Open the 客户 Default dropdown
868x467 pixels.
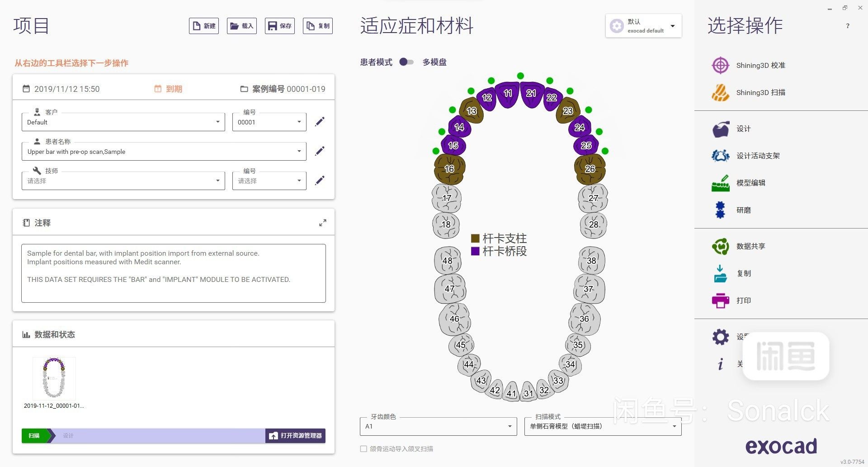(123, 122)
